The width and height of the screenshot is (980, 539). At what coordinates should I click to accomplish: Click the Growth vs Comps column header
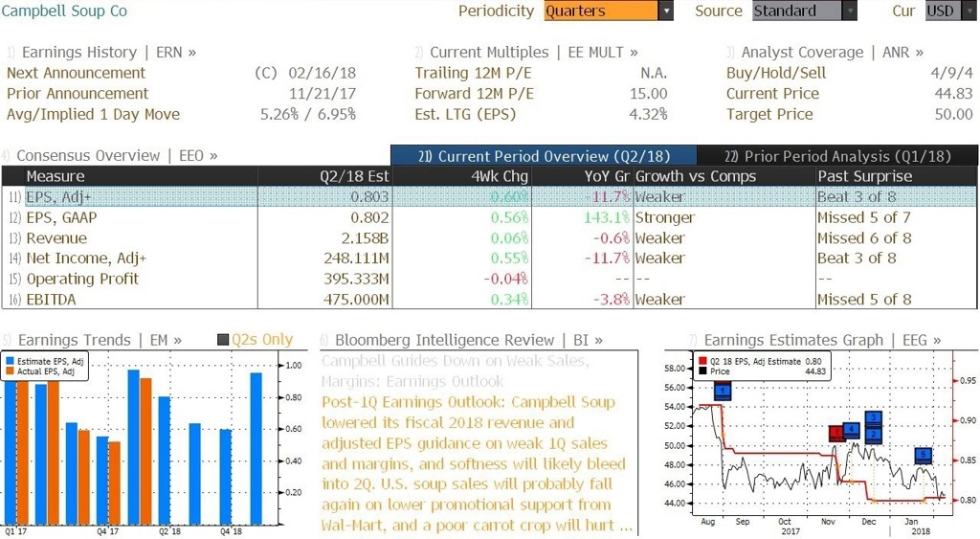click(x=724, y=176)
